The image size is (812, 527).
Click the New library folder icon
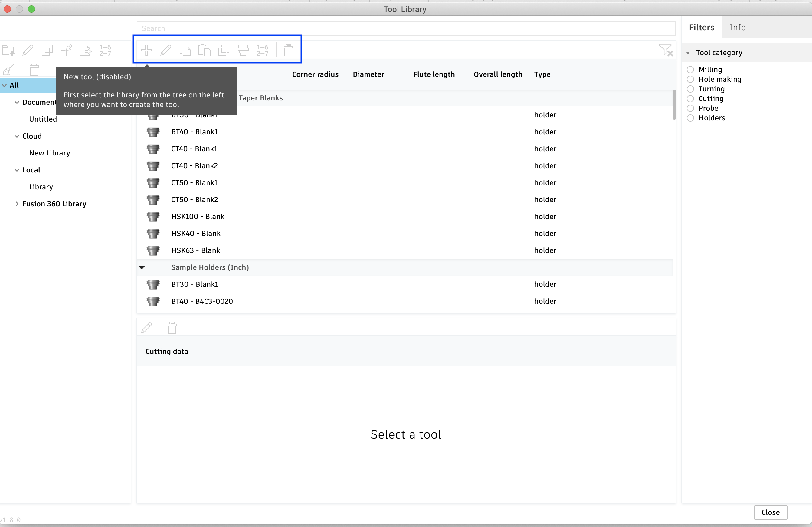tap(8, 51)
